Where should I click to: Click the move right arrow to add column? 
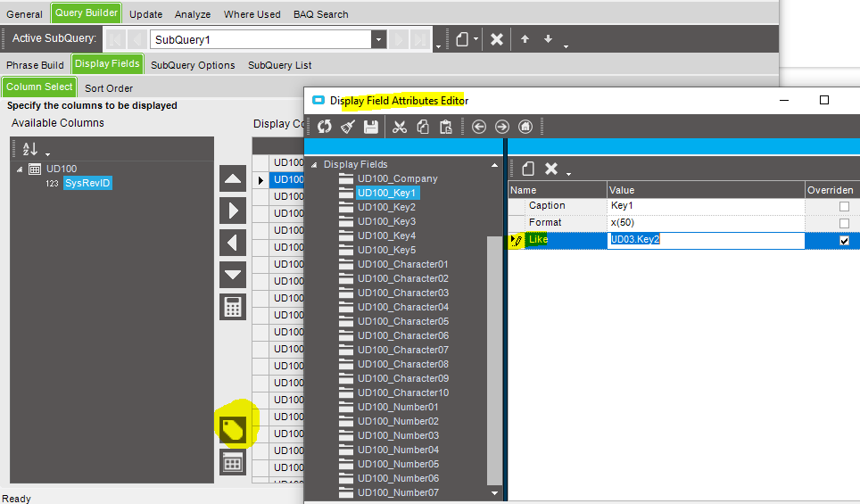click(x=233, y=211)
